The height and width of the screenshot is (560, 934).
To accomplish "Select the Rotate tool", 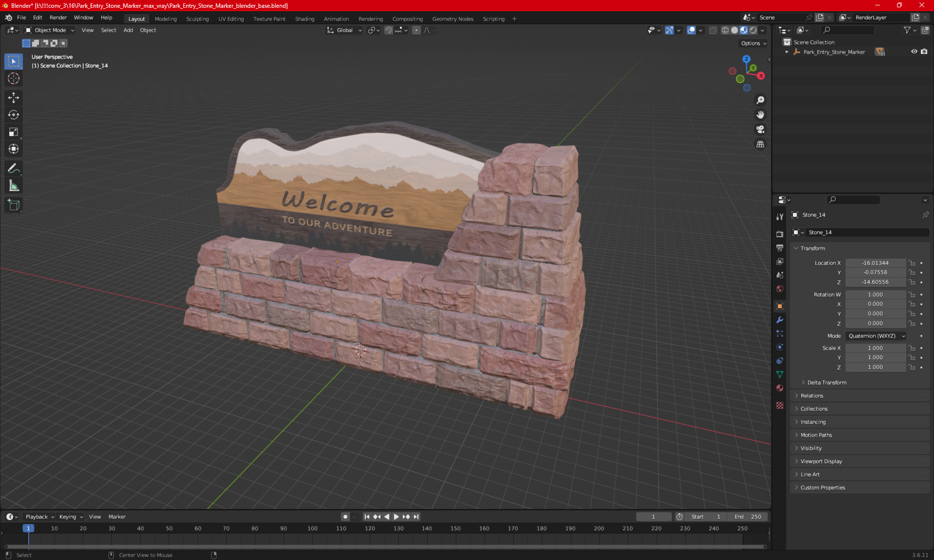I will pos(13,115).
